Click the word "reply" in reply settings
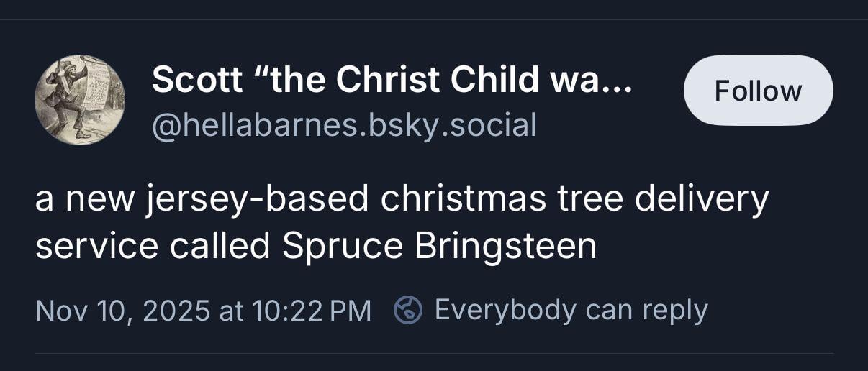This screenshot has width=868, height=371. pyautogui.click(x=675, y=311)
